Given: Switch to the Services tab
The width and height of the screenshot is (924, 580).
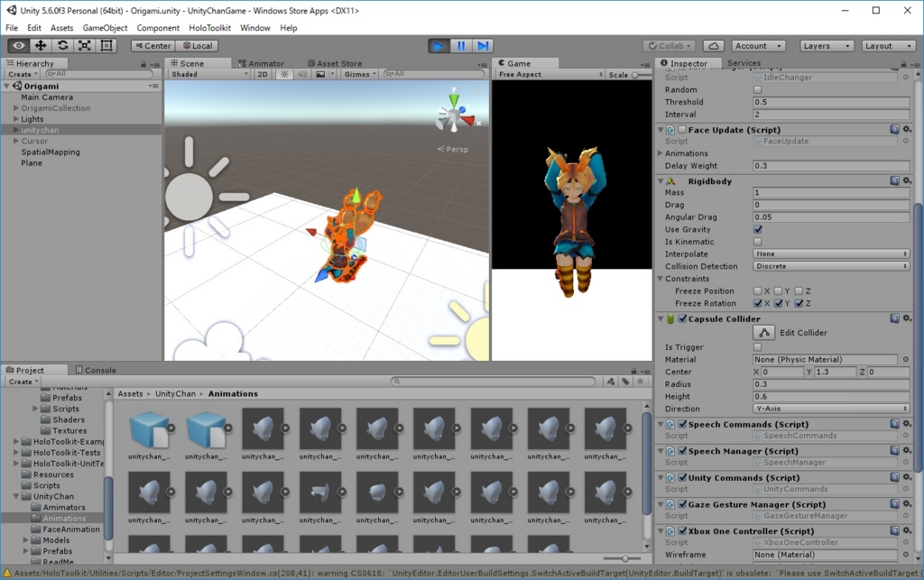Looking at the screenshot, I should [744, 63].
